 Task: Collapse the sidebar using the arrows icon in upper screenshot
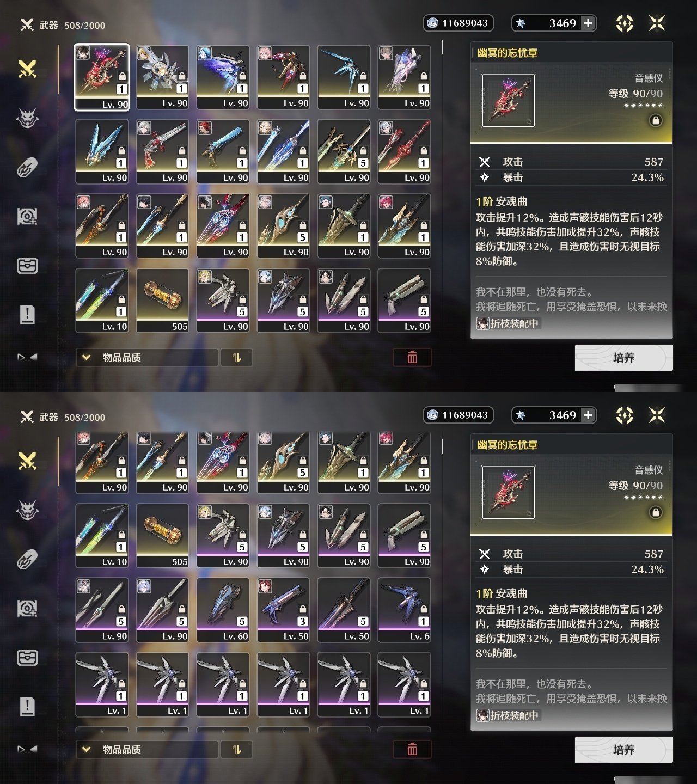pyautogui.click(x=27, y=357)
